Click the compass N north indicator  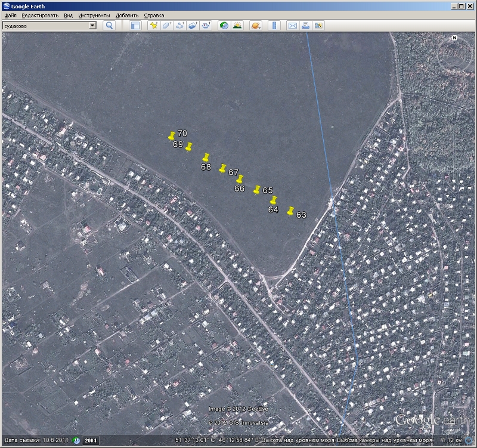(454, 38)
